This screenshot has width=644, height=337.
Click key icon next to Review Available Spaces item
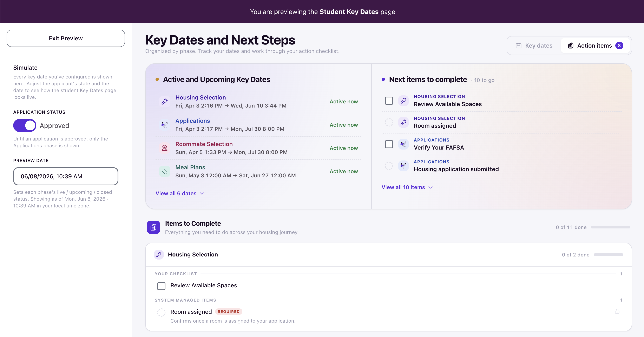click(403, 101)
